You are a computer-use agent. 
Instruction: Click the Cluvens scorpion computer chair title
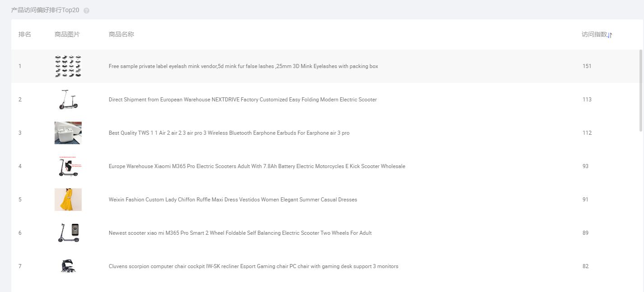click(x=253, y=266)
